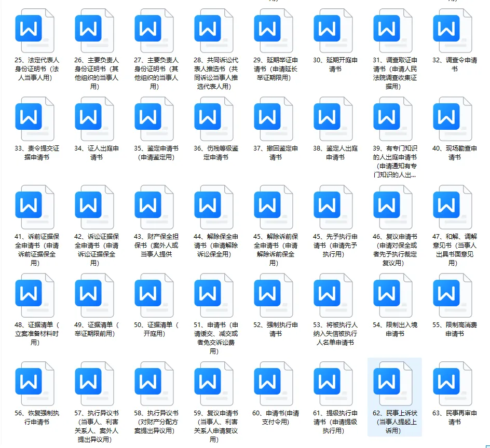Select the highlighted icon of 62 民事上诉状
The width and height of the screenshot is (490, 448).
pyautogui.click(x=393, y=383)
